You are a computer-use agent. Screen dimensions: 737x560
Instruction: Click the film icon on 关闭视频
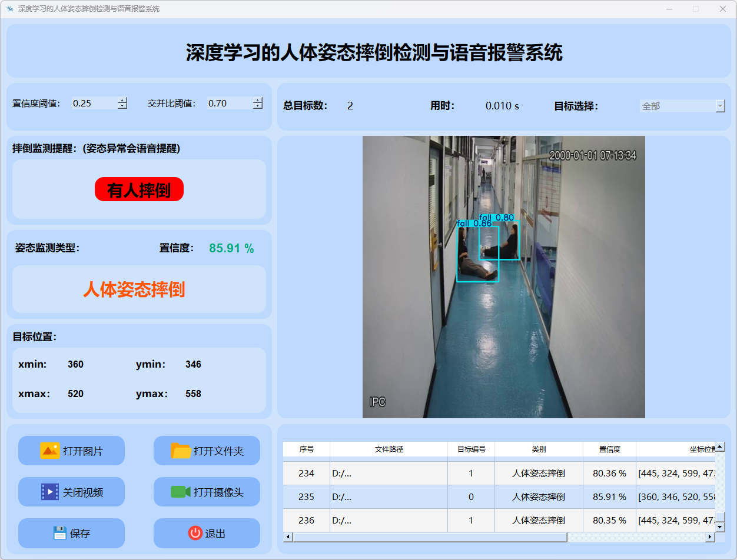(x=49, y=492)
